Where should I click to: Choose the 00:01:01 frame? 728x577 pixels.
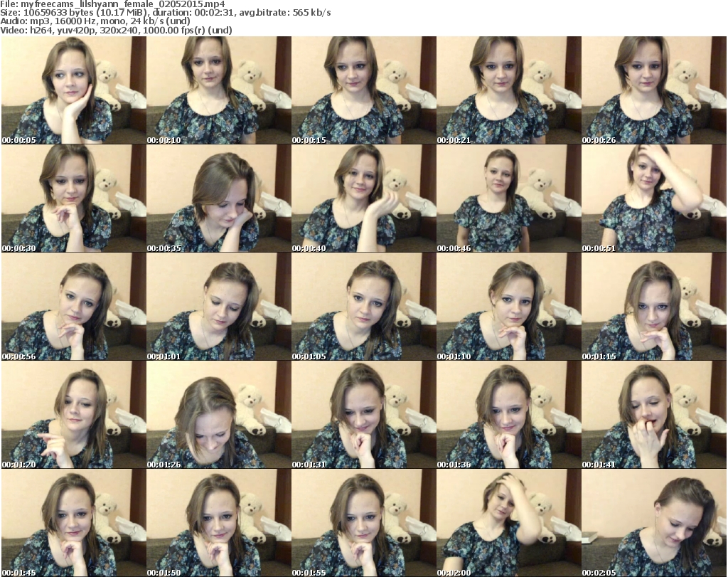(x=219, y=307)
